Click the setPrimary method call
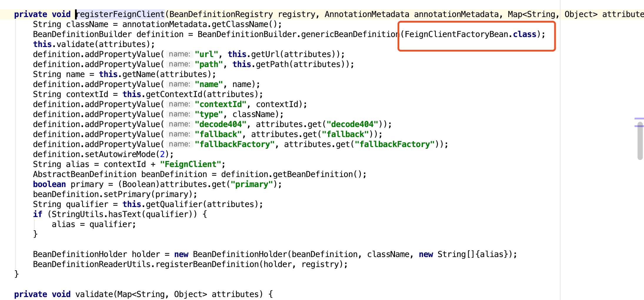The height and width of the screenshot is (300, 644). point(127,194)
